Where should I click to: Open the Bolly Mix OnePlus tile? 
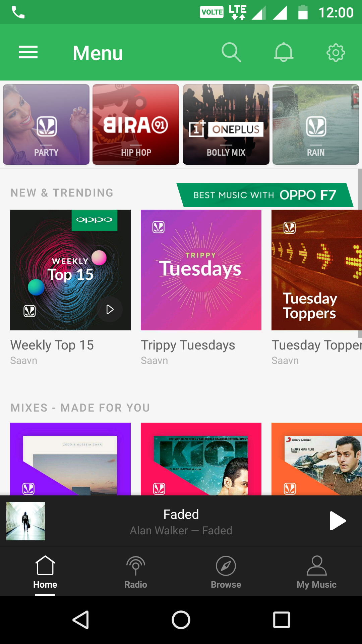(x=226, y=124)
